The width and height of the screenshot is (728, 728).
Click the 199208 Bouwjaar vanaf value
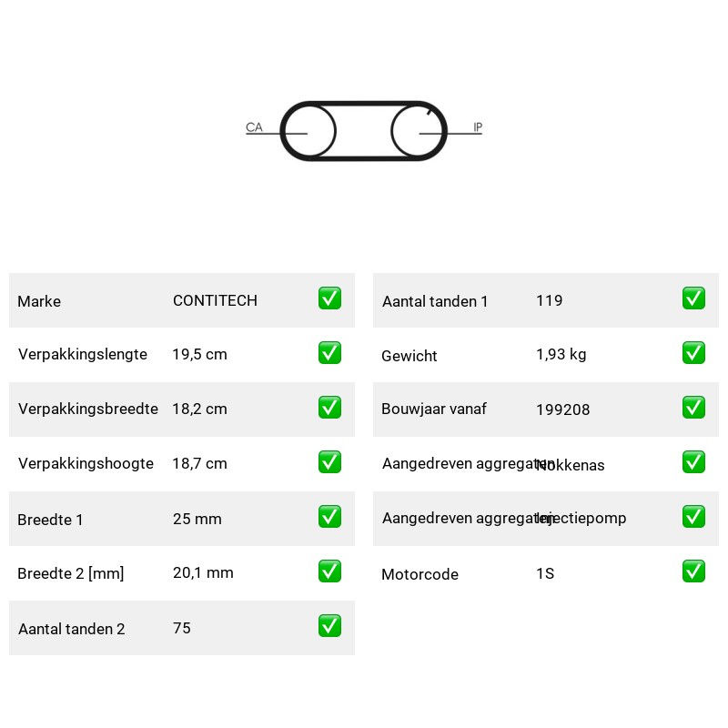[562, 409]
